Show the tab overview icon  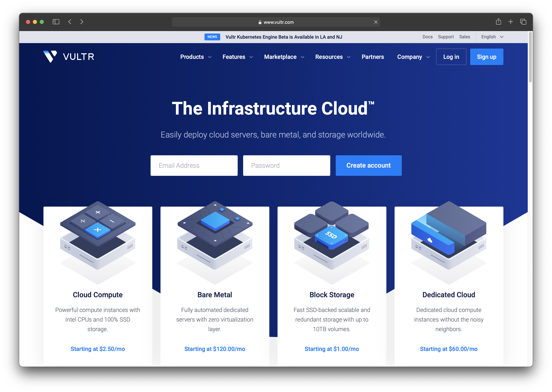(x=523, y=22)
